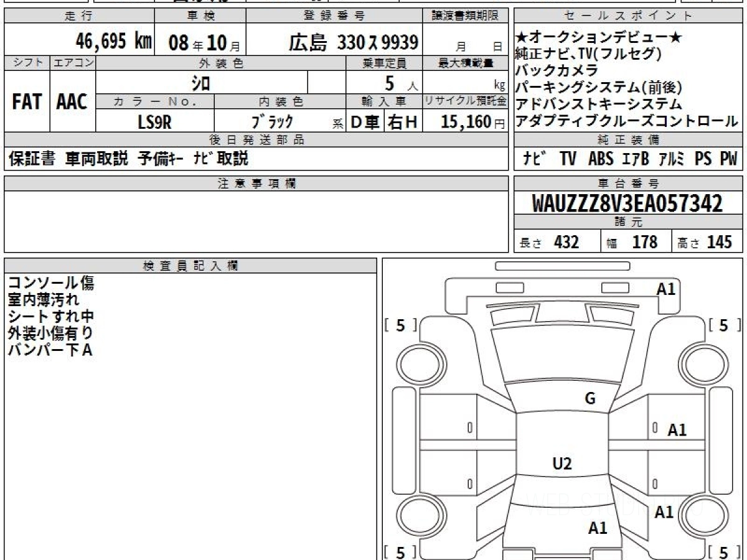Screen dimensions: 747x560
Task: Click the 車検 header cell
Action: [200, 16]
